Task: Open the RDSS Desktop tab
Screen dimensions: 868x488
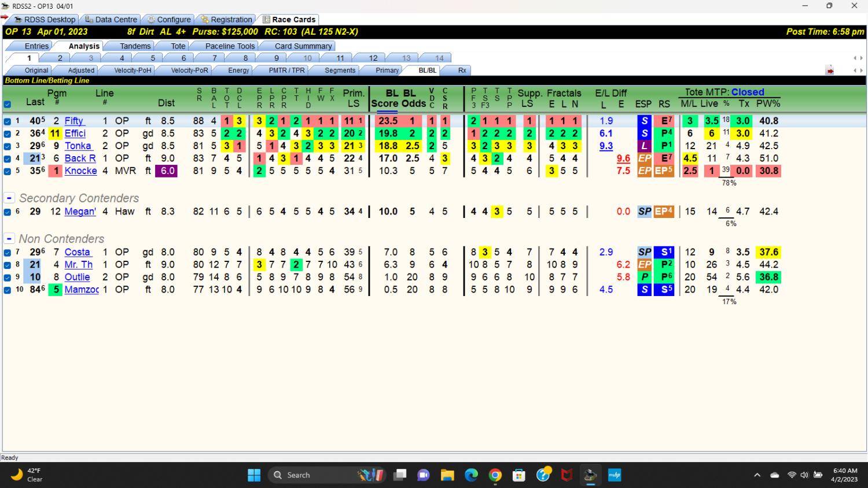Action: click(x=45, y=20)
